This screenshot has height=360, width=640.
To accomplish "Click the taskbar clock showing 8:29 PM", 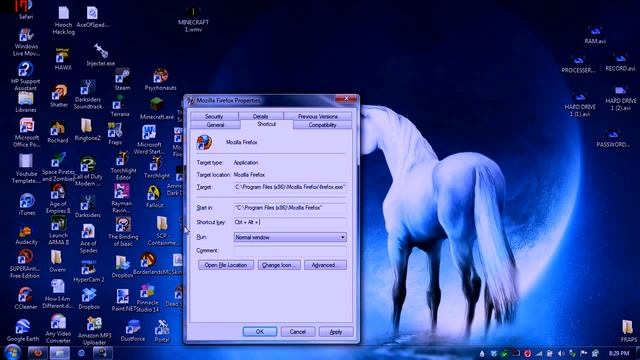I will pos(618,353).
